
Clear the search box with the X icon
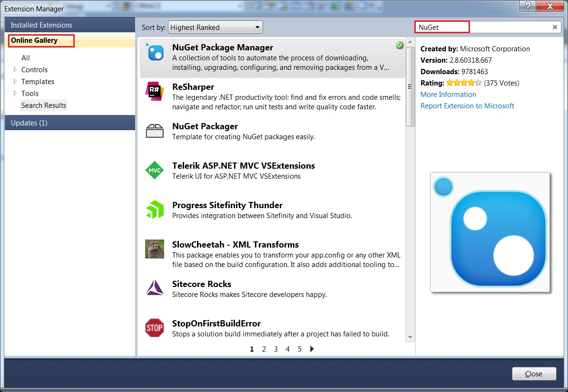click(555, 27)
